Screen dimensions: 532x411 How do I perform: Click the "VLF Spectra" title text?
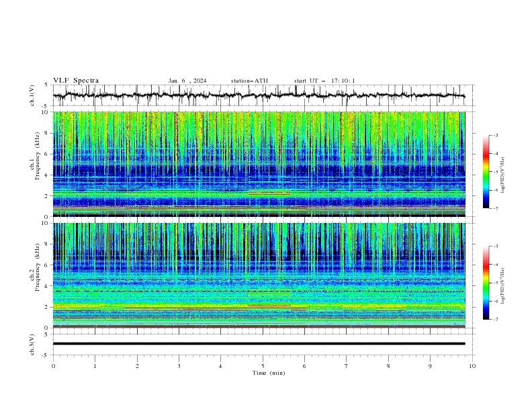[76, 81]
